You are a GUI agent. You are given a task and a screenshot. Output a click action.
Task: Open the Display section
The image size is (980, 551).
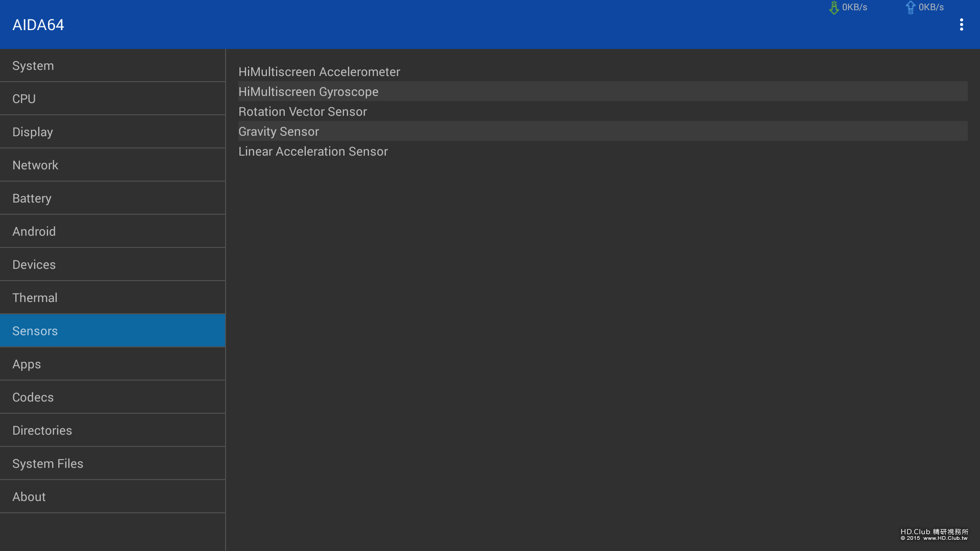point(112,132)
